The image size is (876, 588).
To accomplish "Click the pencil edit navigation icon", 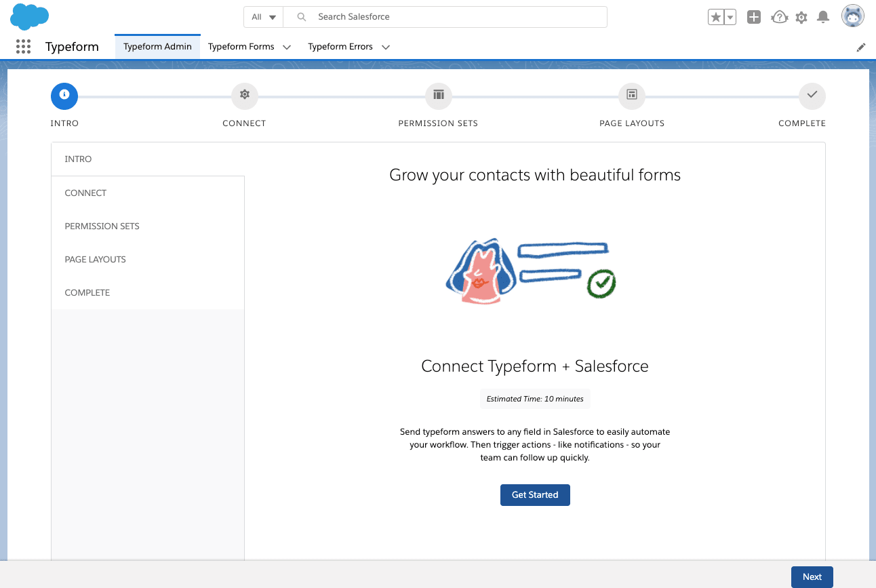I will point(861,47).
